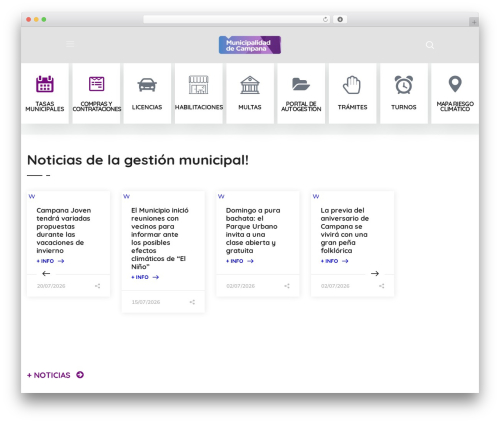Share the El Niño news card
This screenshot has height=423, width=500.
(192, 302)
